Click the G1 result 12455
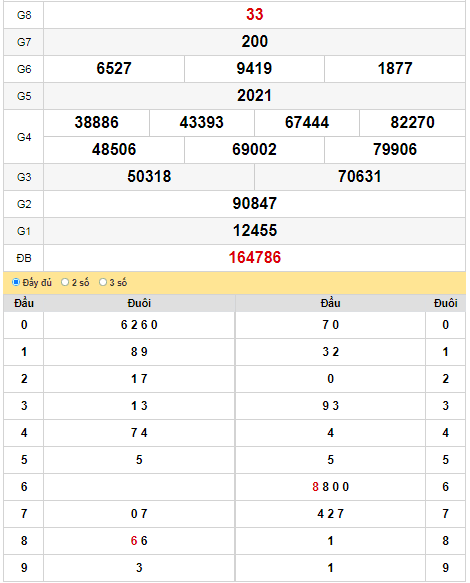Viewport: 470px width, 583px height. [x=255, y=231]
